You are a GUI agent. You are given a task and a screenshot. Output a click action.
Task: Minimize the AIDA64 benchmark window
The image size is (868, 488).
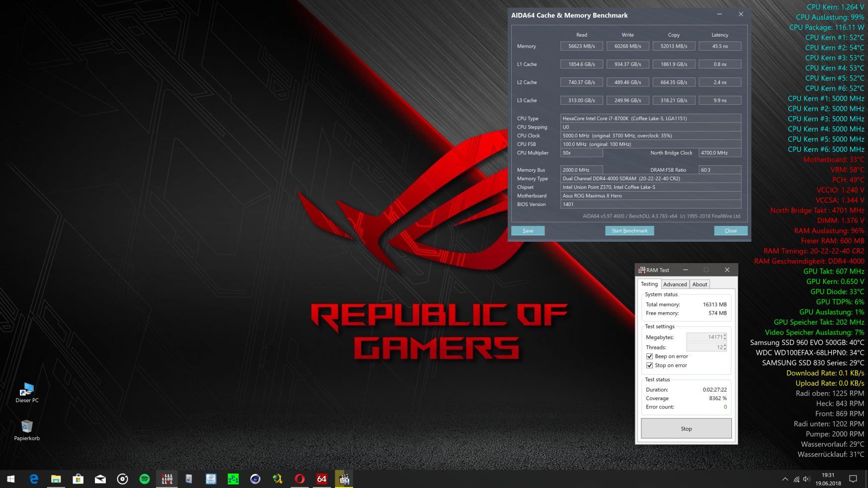(719, 14)
